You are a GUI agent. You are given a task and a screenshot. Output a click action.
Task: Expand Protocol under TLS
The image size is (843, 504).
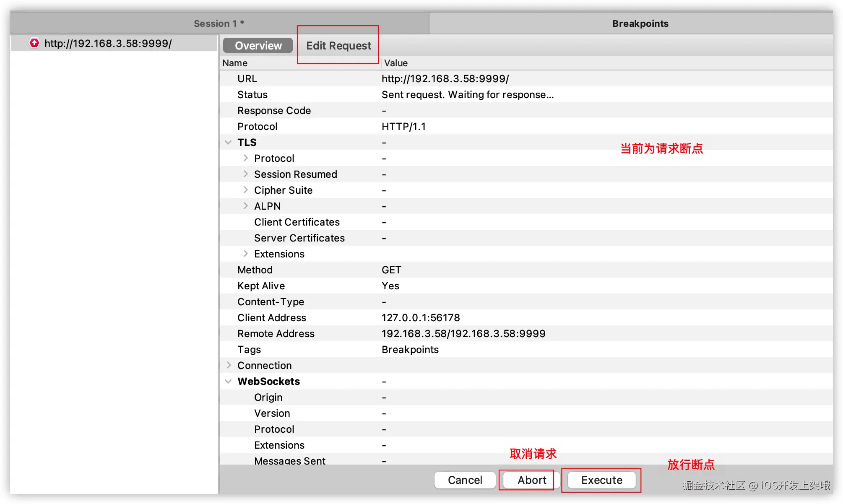[245, 158]
